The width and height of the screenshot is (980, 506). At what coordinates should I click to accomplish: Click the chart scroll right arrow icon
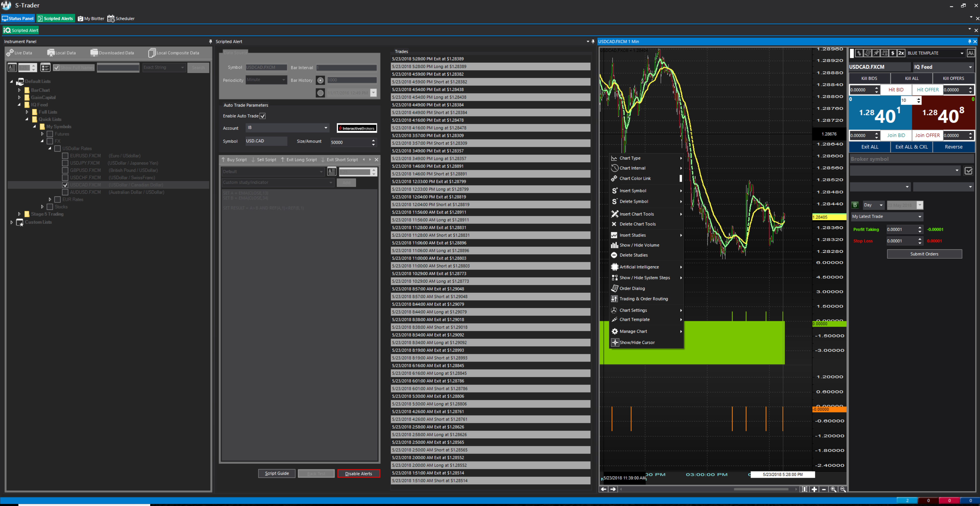pos(613,489)
